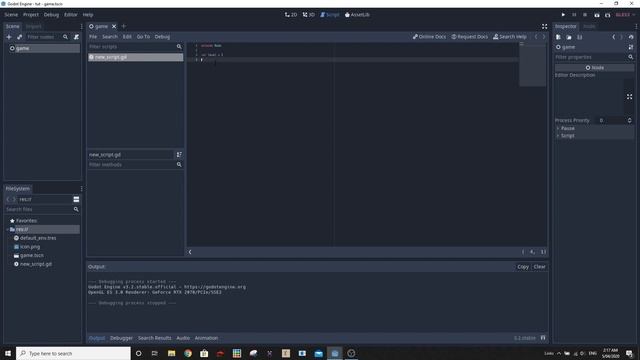This screenshot has height=360, width=640.
Task: Add a new scene tab
Action: (x=124, y=26)
